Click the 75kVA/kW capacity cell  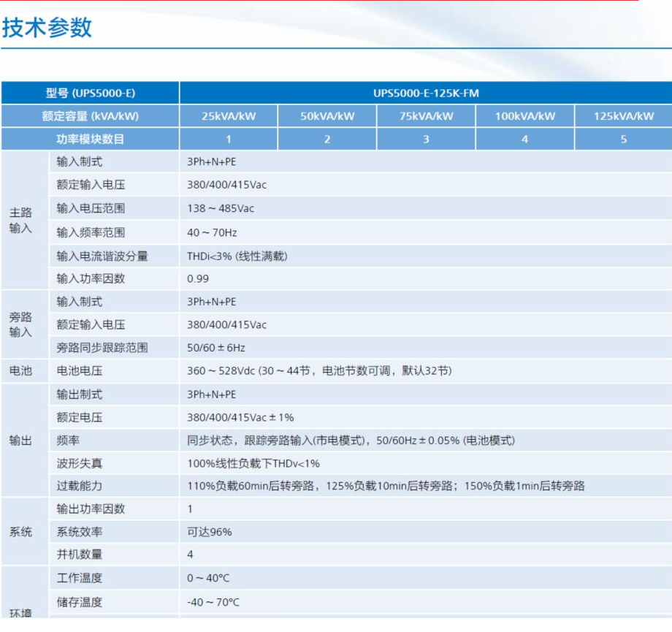(426, 116)
